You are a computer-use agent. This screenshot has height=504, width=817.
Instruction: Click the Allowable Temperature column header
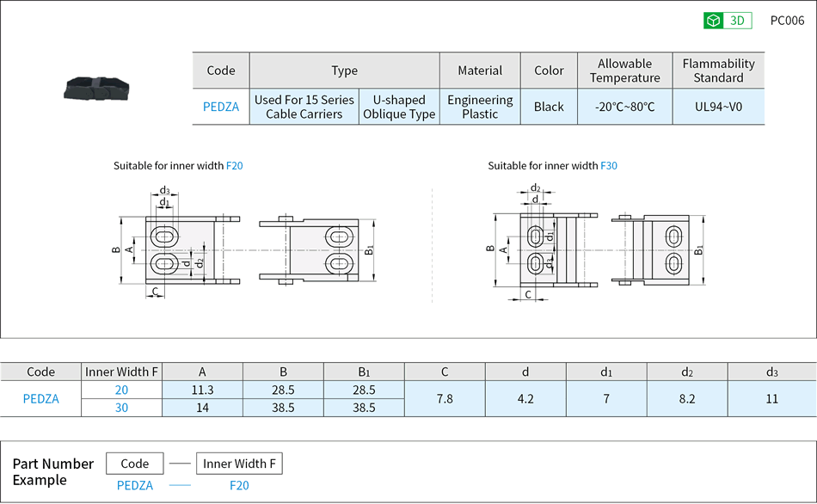click(x=624, y=71)
